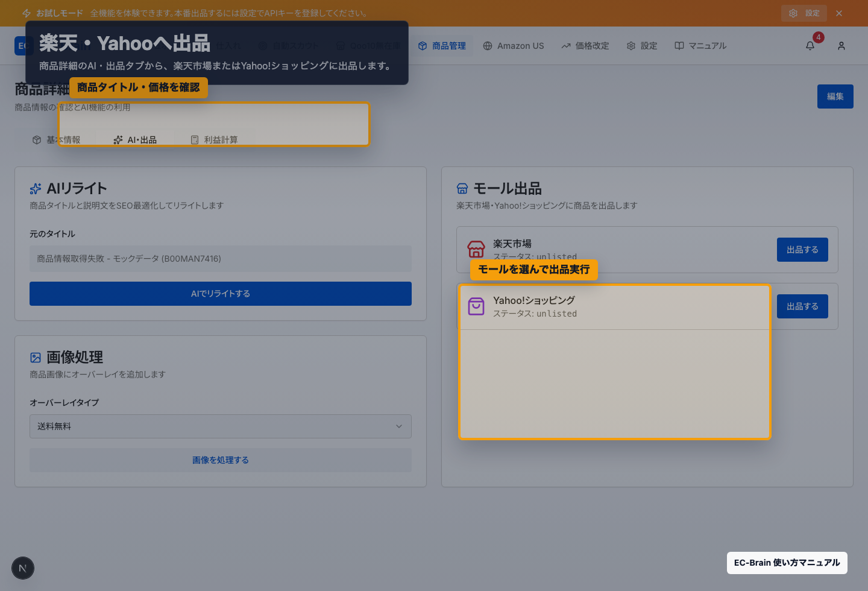Click text 商品画像にオーバーレイを追加します

coord(98,375)
